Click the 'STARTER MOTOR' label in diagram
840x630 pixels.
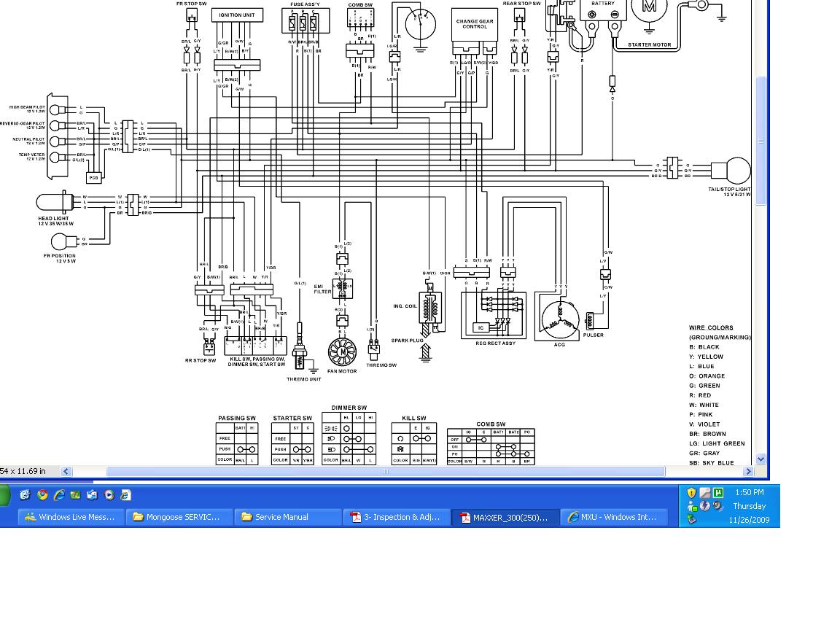click(x=649, y=45)
